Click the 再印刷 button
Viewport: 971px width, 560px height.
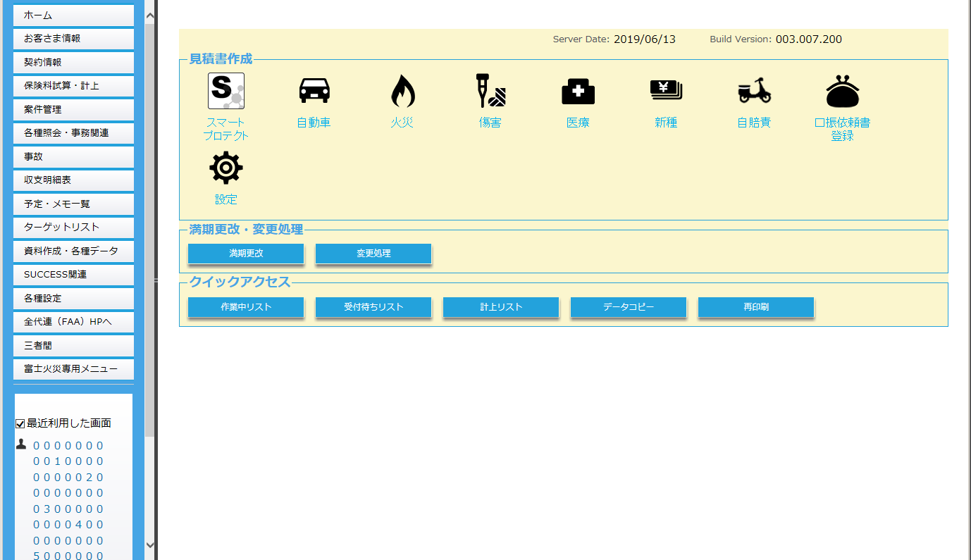pyautogui.click(x=755, y=307)
